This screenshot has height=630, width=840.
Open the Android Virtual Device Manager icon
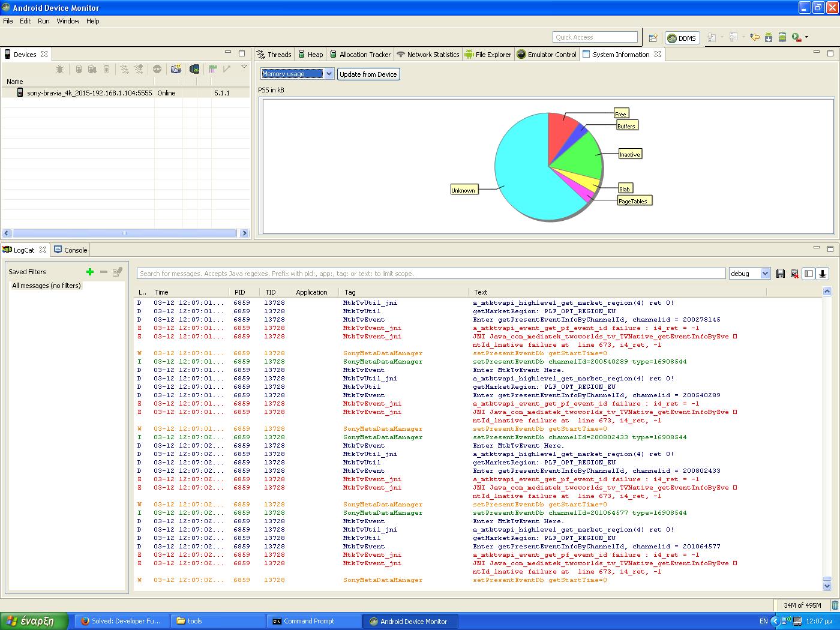[782, 37]
